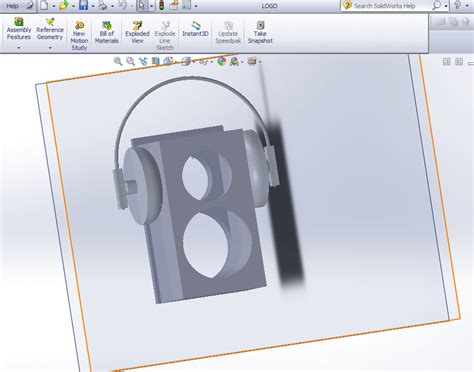
Task: Expand the Apply Scene dropdown arrow
Action: coord(242,62)
